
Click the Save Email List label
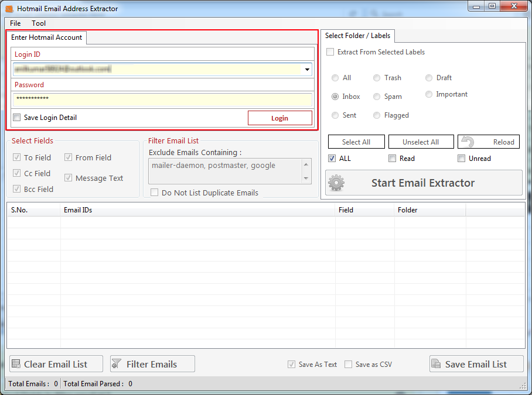pos(476,364)
